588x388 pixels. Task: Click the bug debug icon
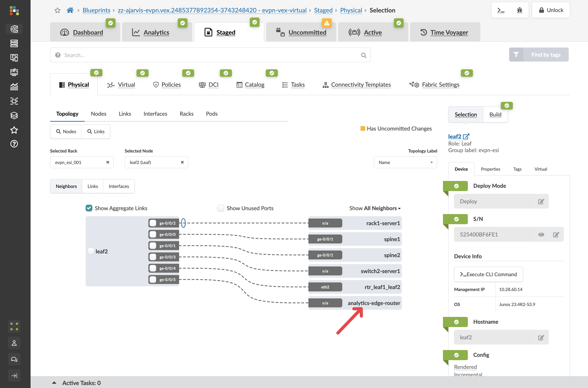click(x=519, y=10)
